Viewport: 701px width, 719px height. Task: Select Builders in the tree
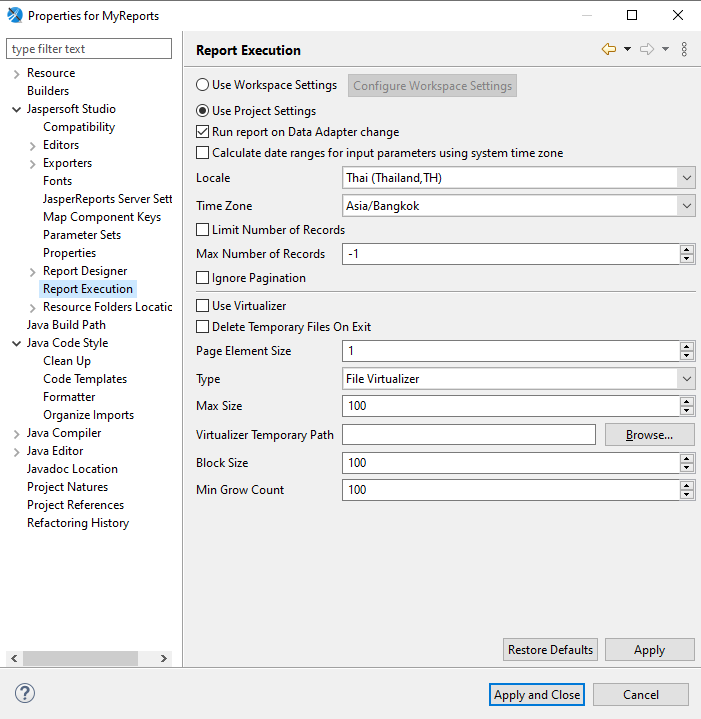coord(48,91)
